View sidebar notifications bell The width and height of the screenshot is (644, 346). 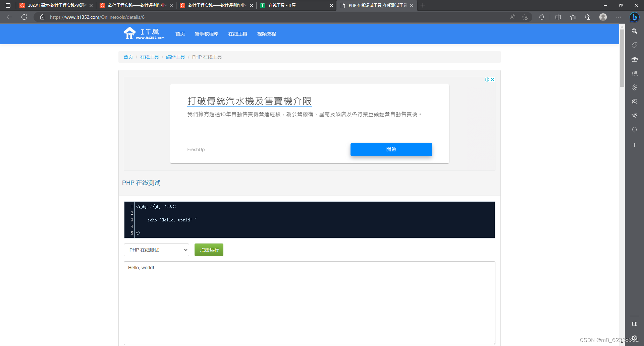[x=634, y=130]
